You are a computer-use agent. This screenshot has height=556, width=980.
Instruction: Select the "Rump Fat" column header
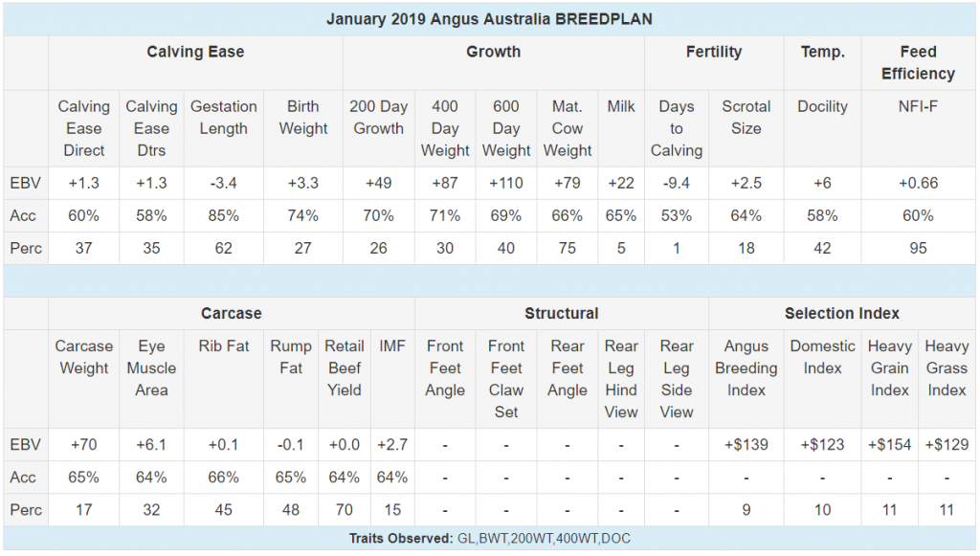coord(291,357)
